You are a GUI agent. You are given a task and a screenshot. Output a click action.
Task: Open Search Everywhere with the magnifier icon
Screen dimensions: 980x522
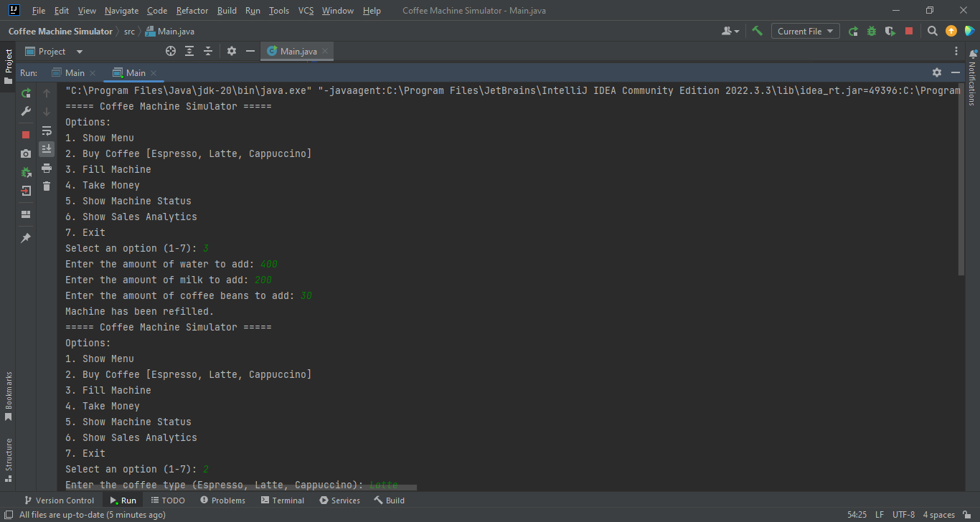(x=933, y=31)
